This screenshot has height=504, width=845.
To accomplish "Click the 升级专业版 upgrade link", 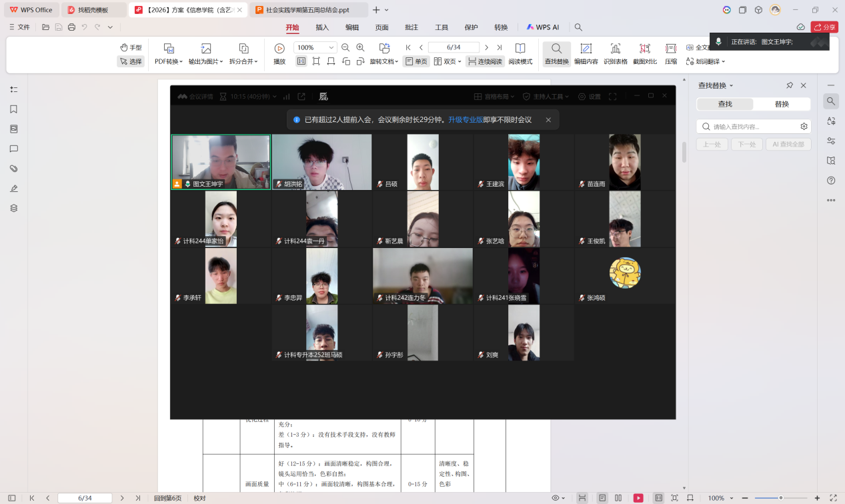I will click(465, 120).
